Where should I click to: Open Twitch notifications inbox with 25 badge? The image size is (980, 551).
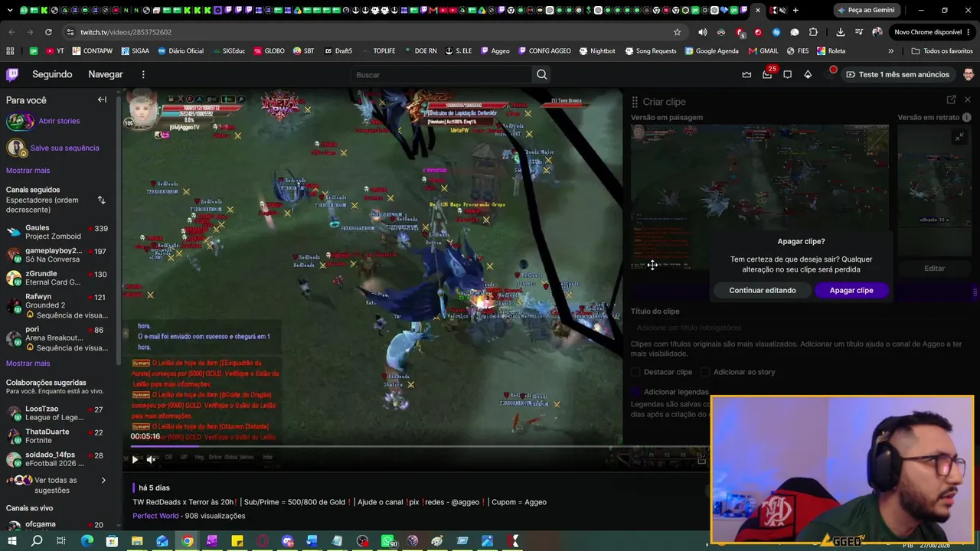point(767,74)
